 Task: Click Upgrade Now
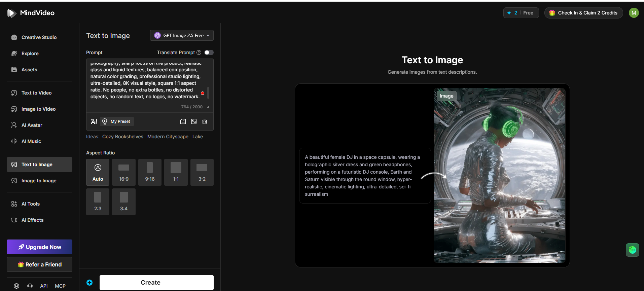tap(39, 247)
